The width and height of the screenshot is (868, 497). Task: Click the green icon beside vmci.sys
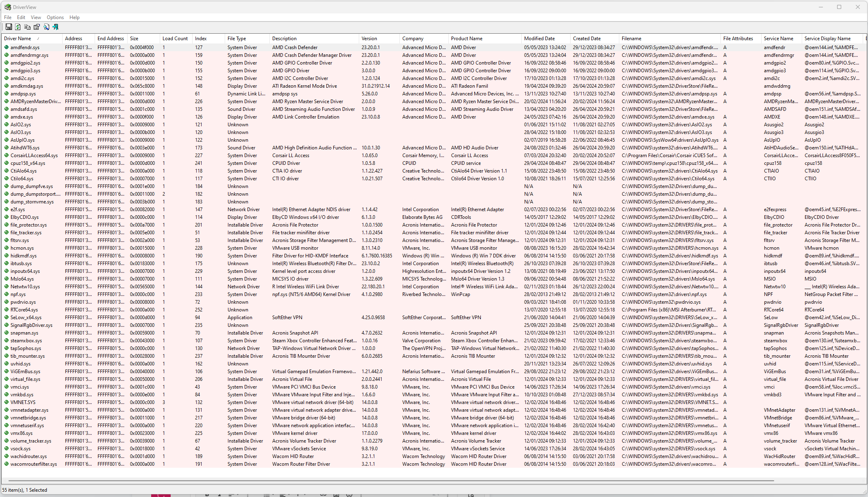point(7,387)
